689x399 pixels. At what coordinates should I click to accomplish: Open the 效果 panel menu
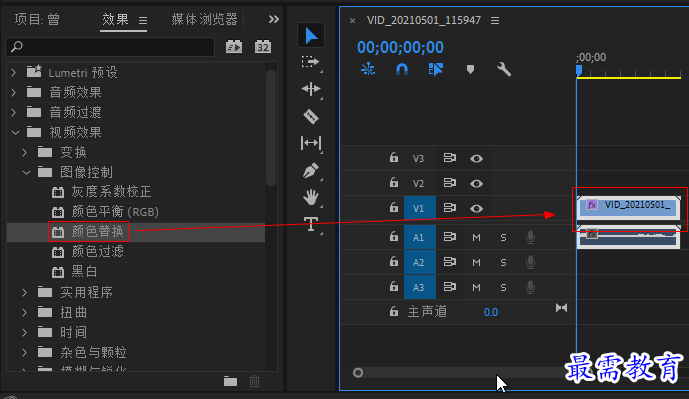pyautogui.click(x=143, y=20)
